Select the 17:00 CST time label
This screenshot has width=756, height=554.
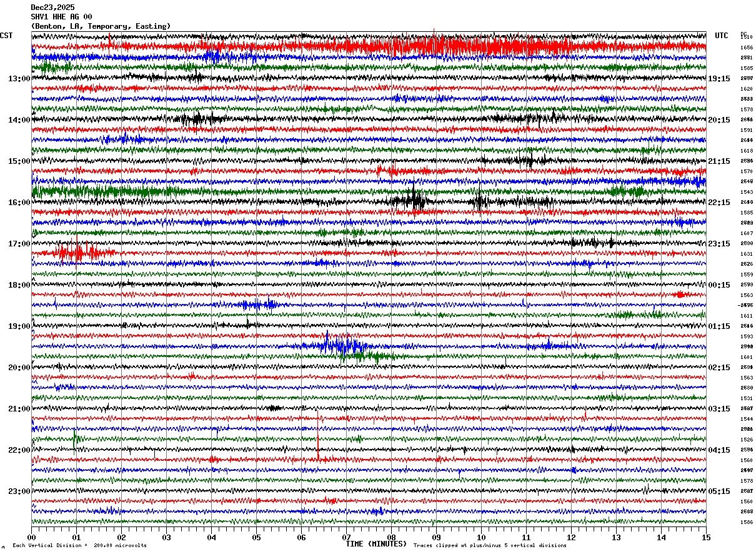click(19, 244)
